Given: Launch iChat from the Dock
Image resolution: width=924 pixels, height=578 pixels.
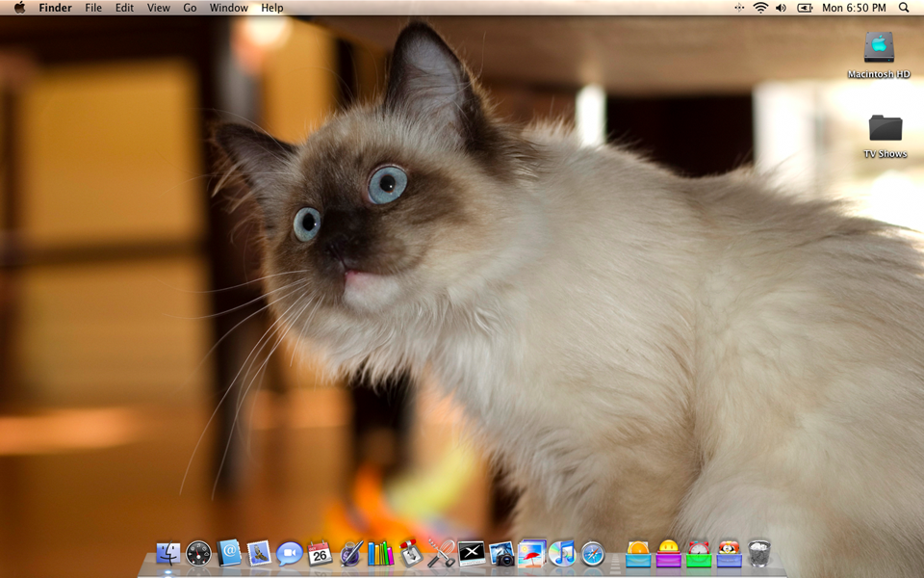Looking at the screenshot, I should coord(290,554).
